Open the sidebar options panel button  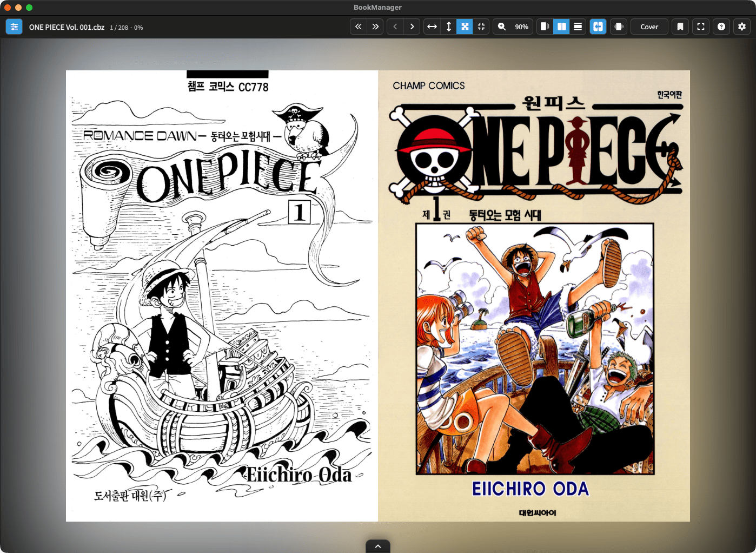(x=14, y=27)
